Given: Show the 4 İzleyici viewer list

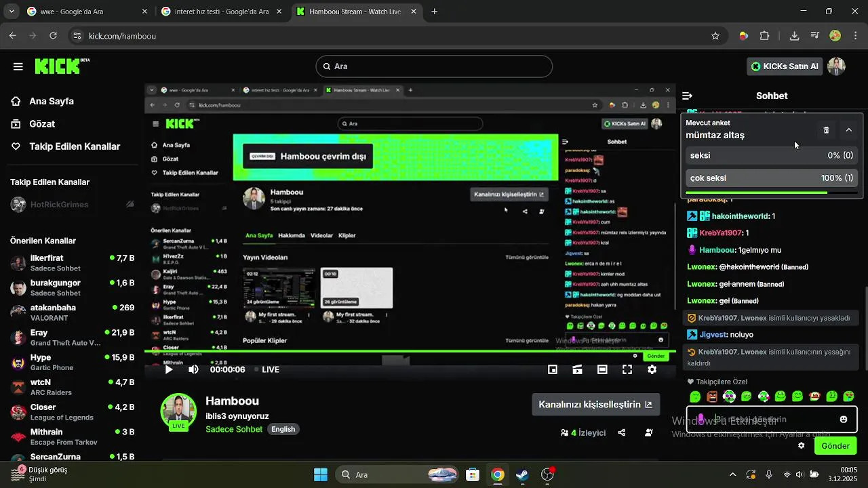Looking at the screenshot, I should click(583, 432).
